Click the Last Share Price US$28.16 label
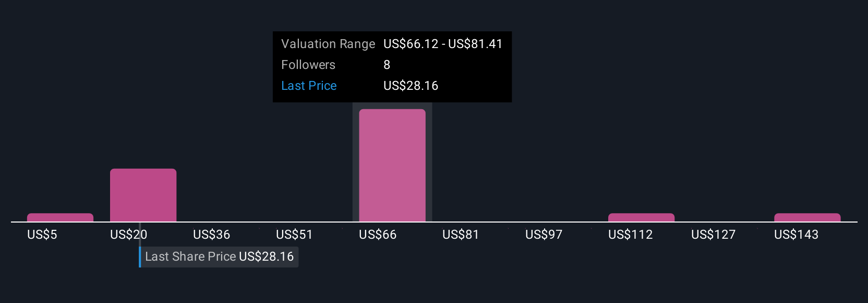The width and height of the screenshot is (868, 303). click(x=219, y=257)
